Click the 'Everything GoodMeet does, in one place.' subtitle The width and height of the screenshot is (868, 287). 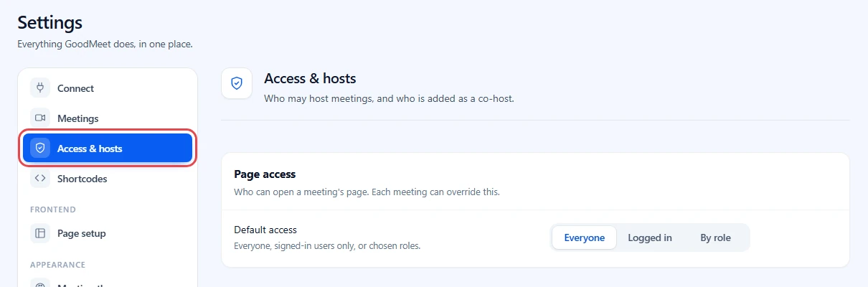105,44
